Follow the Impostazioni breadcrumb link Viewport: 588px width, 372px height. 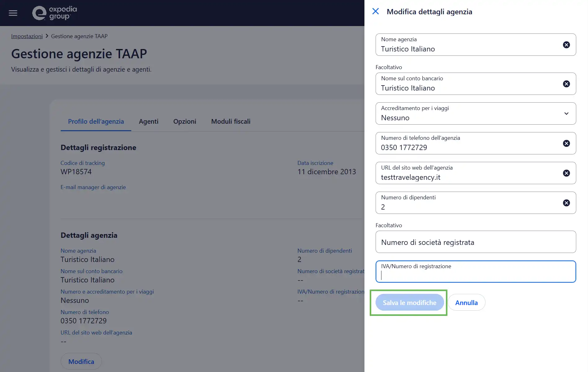(x=27, y=36)
